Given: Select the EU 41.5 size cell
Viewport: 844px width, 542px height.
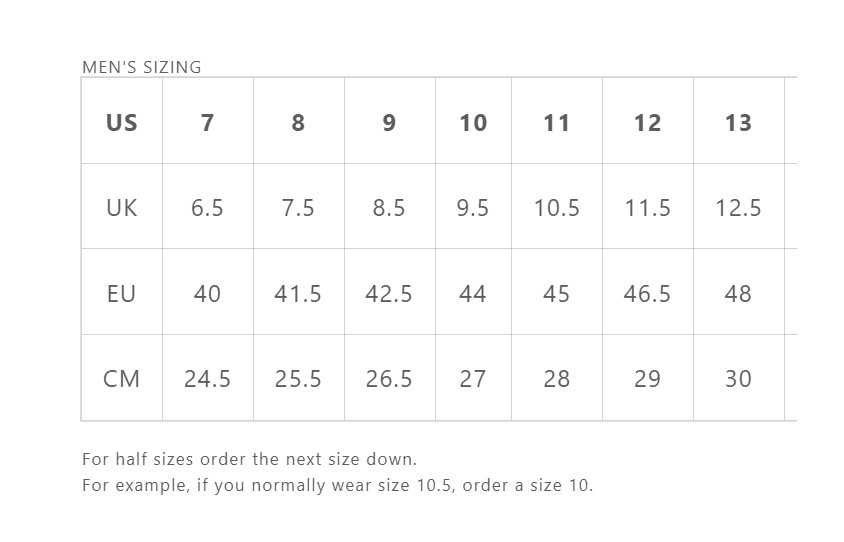Looking at the screenshot, I should pyautogui.click(x=298, y=292).
